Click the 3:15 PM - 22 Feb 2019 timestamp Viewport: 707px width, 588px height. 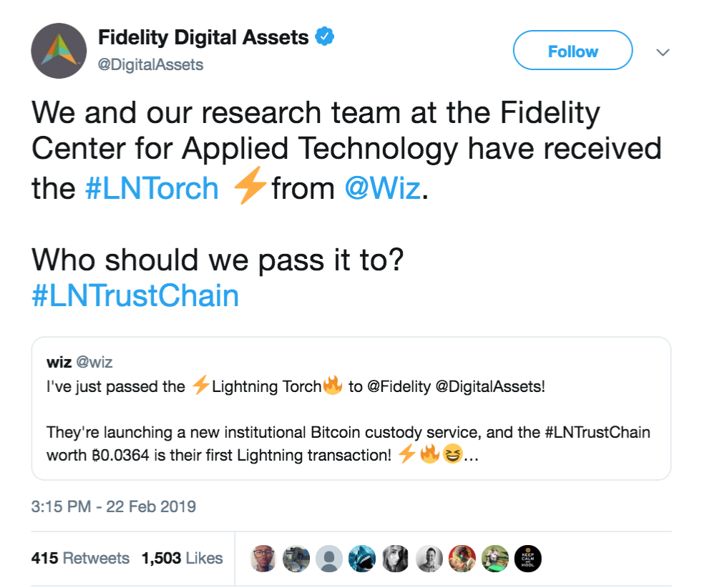coord(114,506)
